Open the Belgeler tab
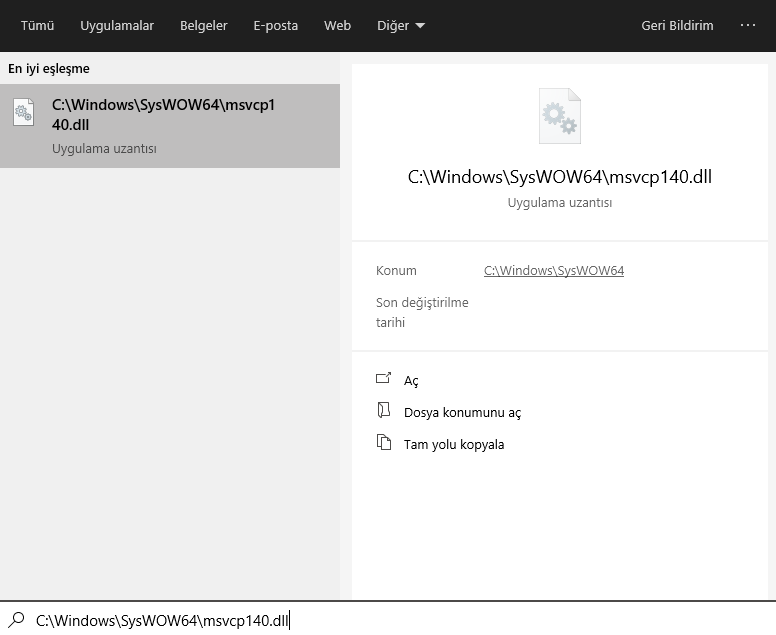 tap(203, 25)
